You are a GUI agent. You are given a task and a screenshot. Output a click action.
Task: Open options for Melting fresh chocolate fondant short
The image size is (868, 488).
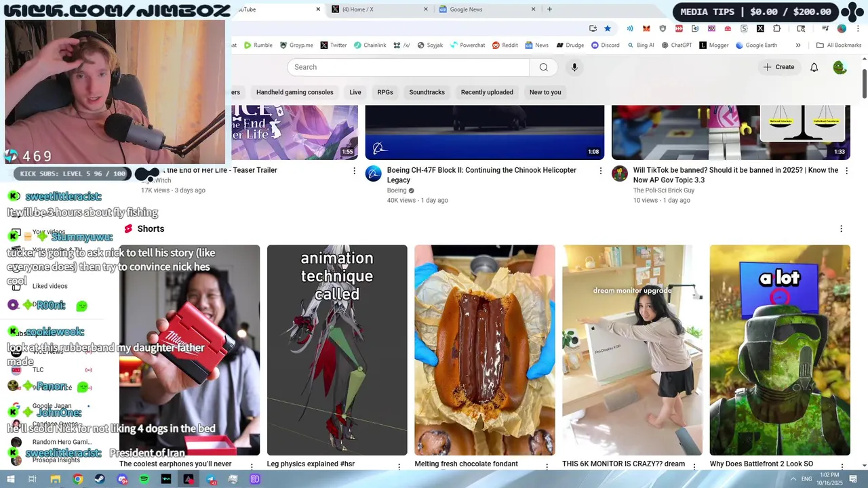tap(547, 467)
